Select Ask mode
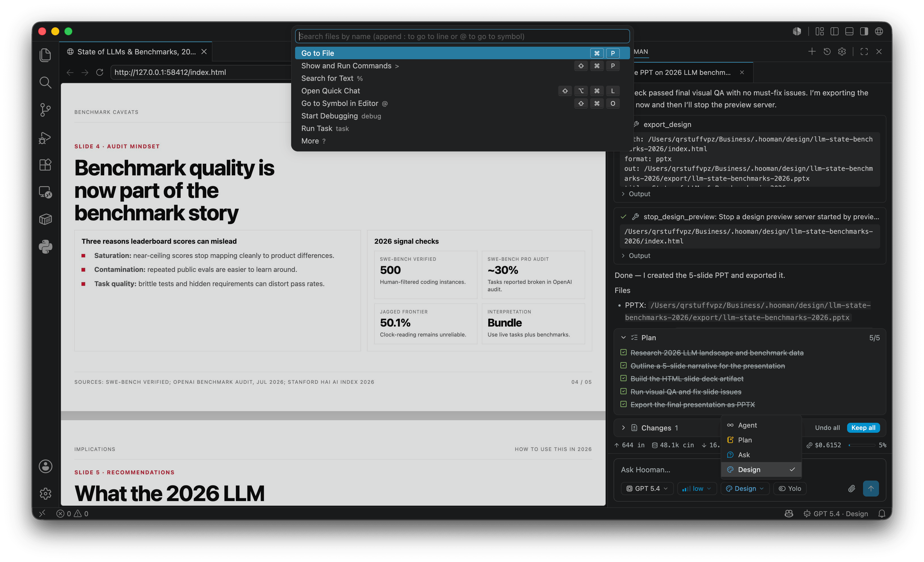The height and width of the screenshot is (562, 924). [761, 455]
